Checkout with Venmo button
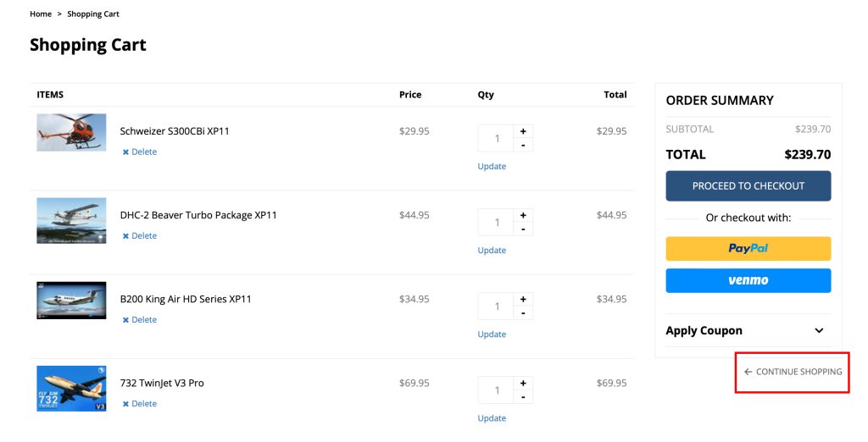868x442 pixels. [748, 280]
